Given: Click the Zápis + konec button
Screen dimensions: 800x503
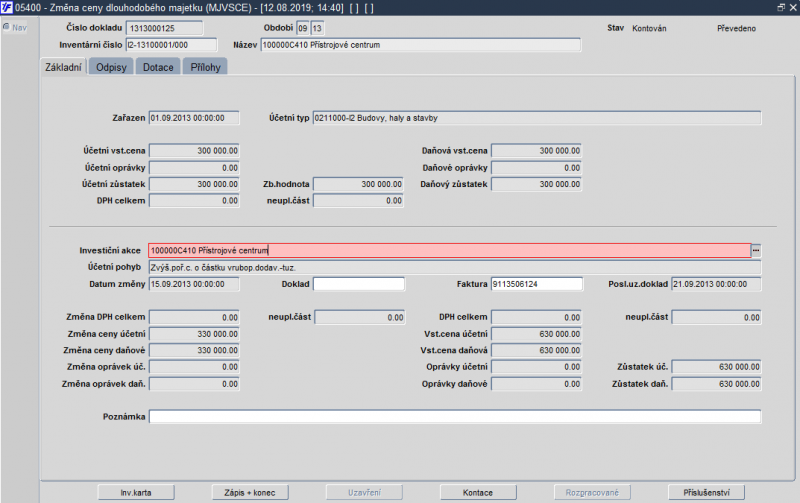Looking at the screenshot, I should click(x=250, y=492).
